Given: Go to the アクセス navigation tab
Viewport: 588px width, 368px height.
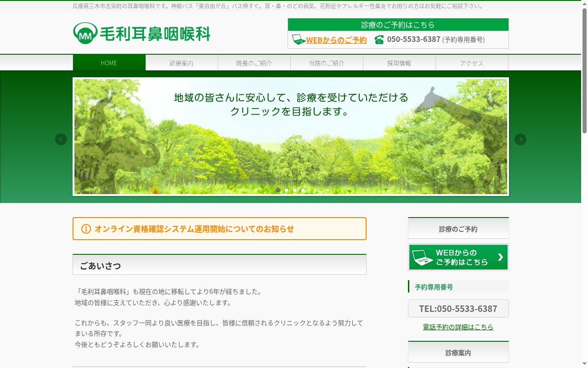Looking at the screenshot, I should (472, 63).
